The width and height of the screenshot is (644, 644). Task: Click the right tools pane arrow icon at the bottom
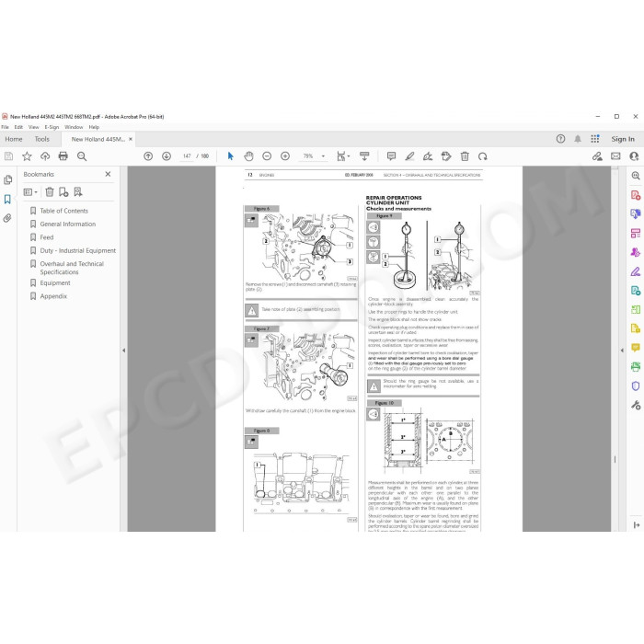click(x=637, y=525)
